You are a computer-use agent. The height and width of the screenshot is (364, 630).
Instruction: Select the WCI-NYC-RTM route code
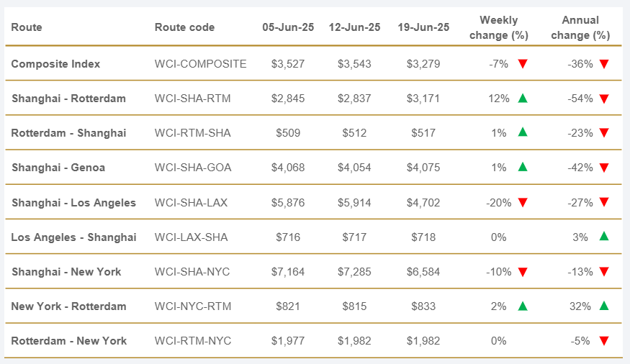193,306
